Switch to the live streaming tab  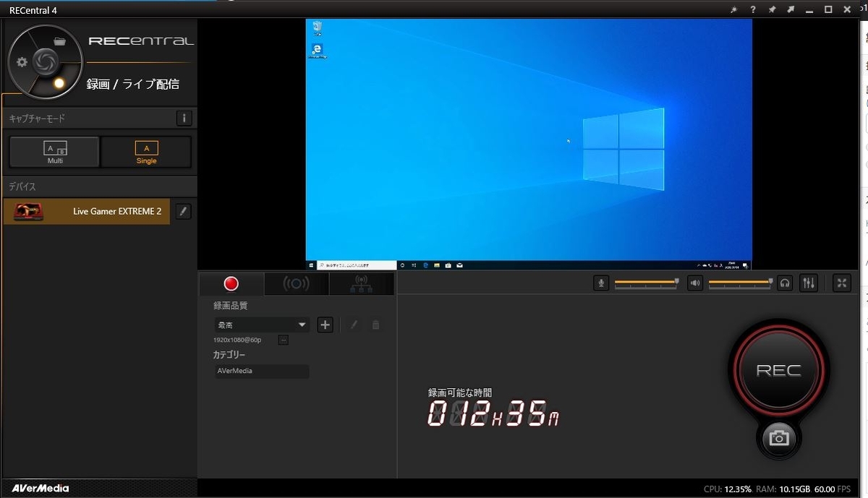296,284
